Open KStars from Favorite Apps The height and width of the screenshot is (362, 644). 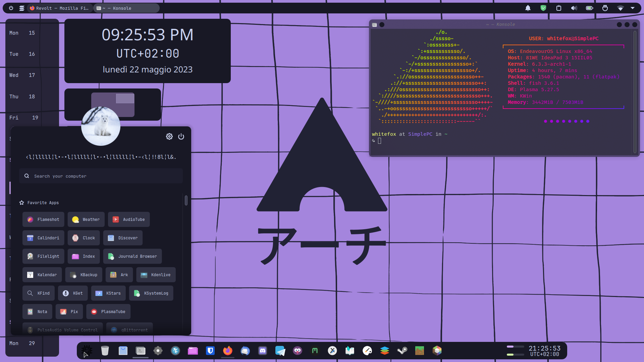pos(108,293)
